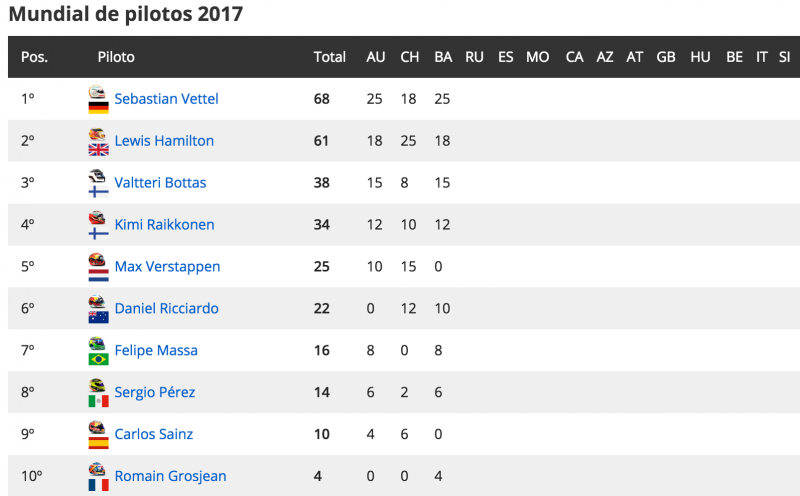Click Lewis Hamilton's helmet and UK flag icon
Screen dimensions: 800x496
click(98, 141)
